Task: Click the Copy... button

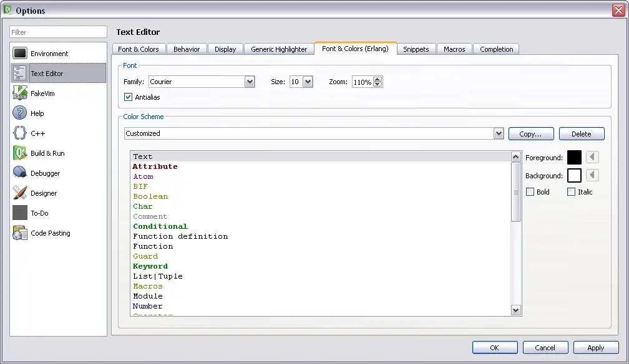Action: 530,134
